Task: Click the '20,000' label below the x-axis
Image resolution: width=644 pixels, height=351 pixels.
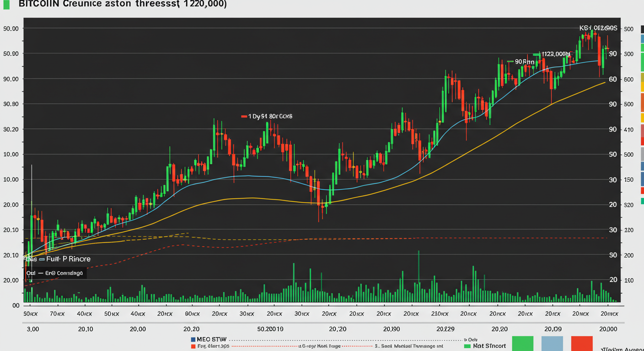Action: [x=608, y=329]
